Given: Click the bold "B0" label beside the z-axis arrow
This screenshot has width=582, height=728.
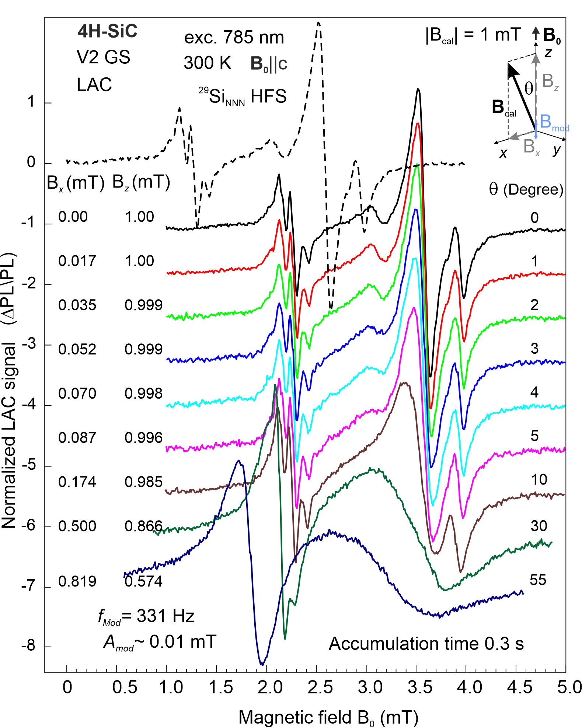Looking at the screenshot, I should tap(552, 36).
